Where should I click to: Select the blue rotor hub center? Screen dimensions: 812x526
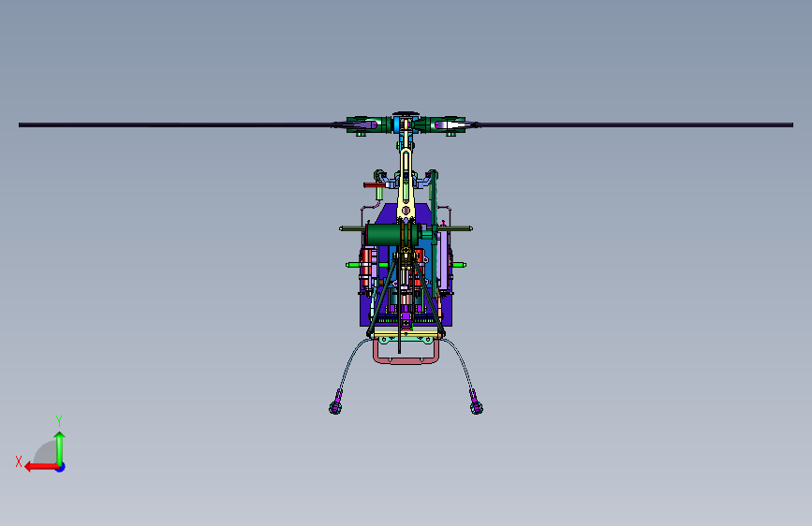coord(406,124)
